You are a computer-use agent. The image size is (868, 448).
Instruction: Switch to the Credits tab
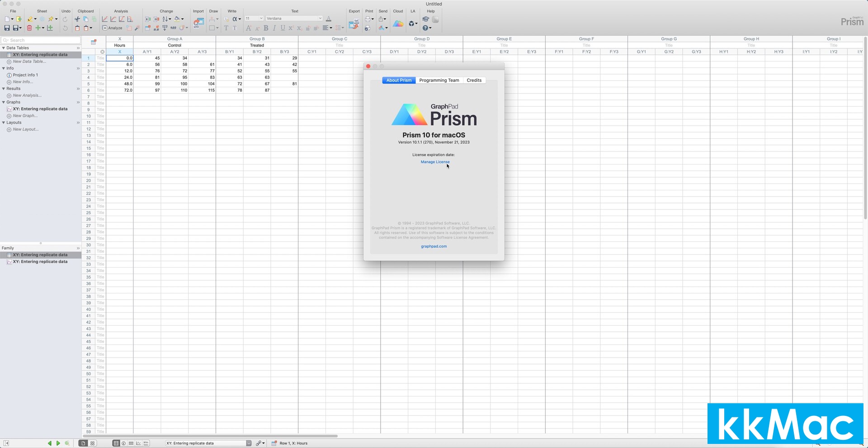point(474,80)
